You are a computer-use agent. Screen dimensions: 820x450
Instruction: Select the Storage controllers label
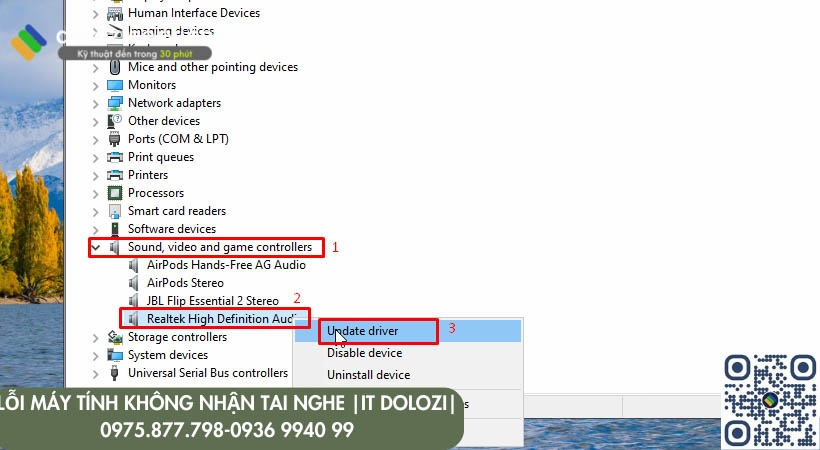[x=177, y=337]
